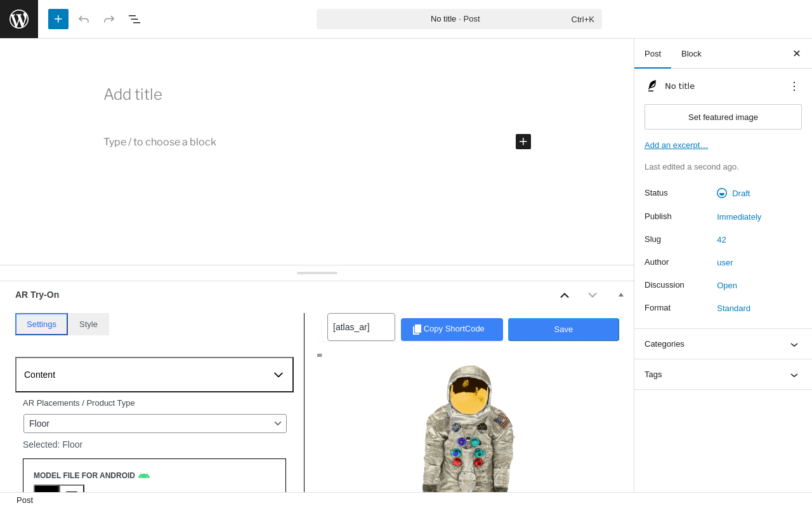Screen dimensions: 812x508
Task: Open the AR Placements Floor dropdown
Action: pos(155,424)
